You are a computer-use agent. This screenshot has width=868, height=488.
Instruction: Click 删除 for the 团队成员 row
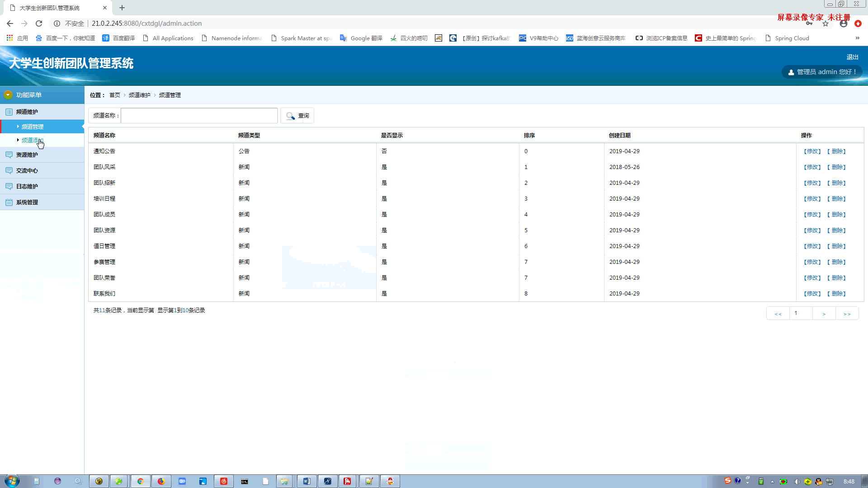click(x=836, y=215)
